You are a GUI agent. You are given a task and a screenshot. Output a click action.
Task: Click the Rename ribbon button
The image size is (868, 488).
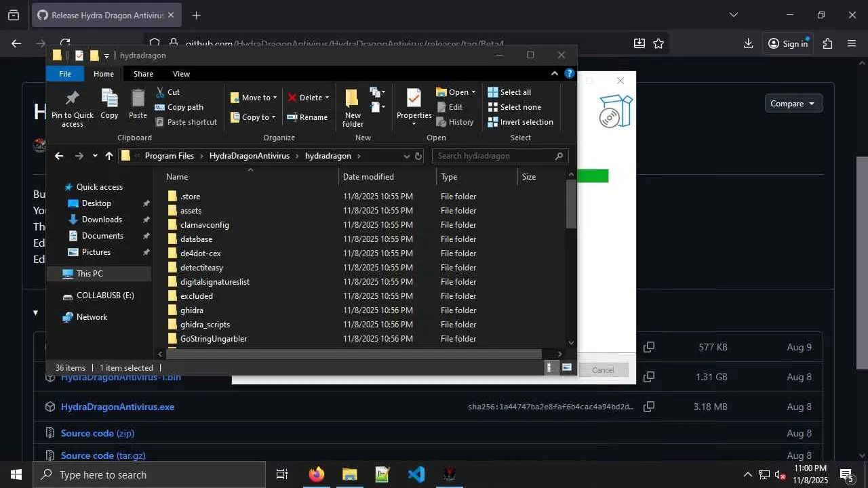(307, 117)
